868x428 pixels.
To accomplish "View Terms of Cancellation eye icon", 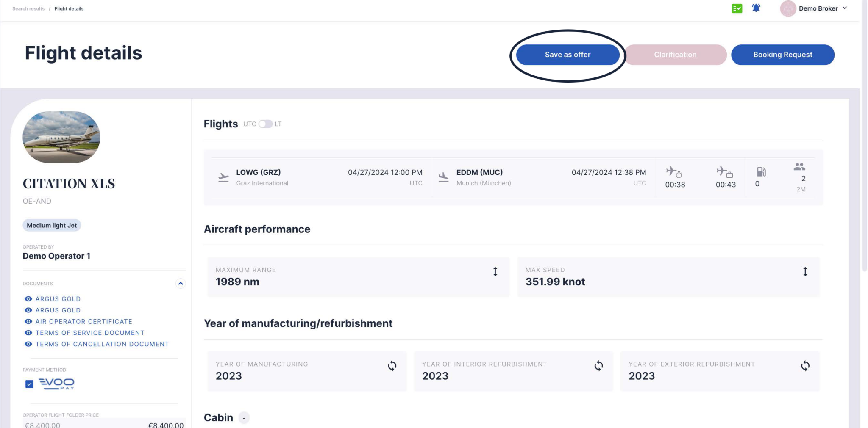I will (x=28, y=344).
